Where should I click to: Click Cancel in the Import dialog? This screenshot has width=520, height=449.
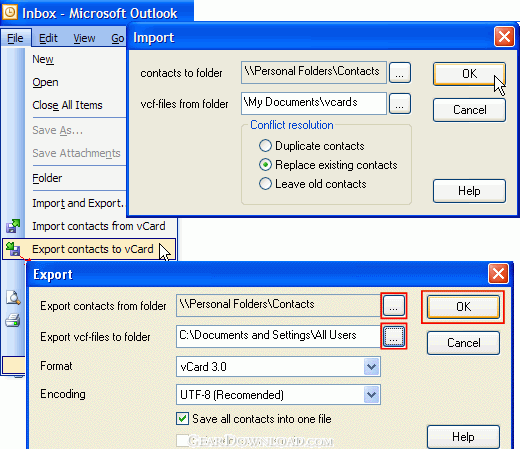(x=469, y=110)
